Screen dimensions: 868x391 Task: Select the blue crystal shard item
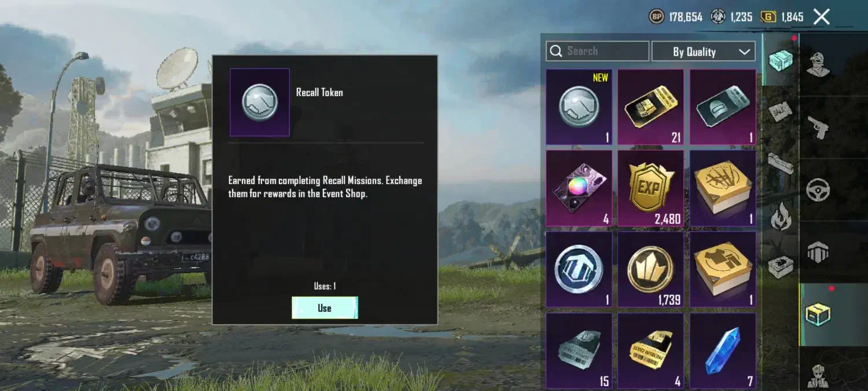[x=723, y=351]
